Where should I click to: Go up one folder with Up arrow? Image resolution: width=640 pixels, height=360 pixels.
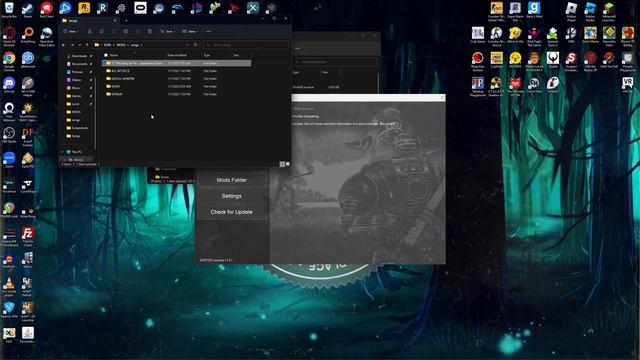(87, 45)
